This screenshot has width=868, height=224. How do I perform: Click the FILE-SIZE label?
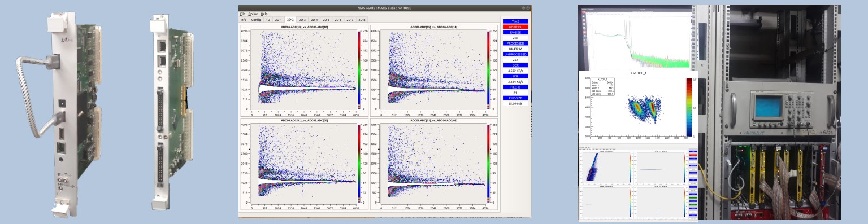[x=515, y=98]
